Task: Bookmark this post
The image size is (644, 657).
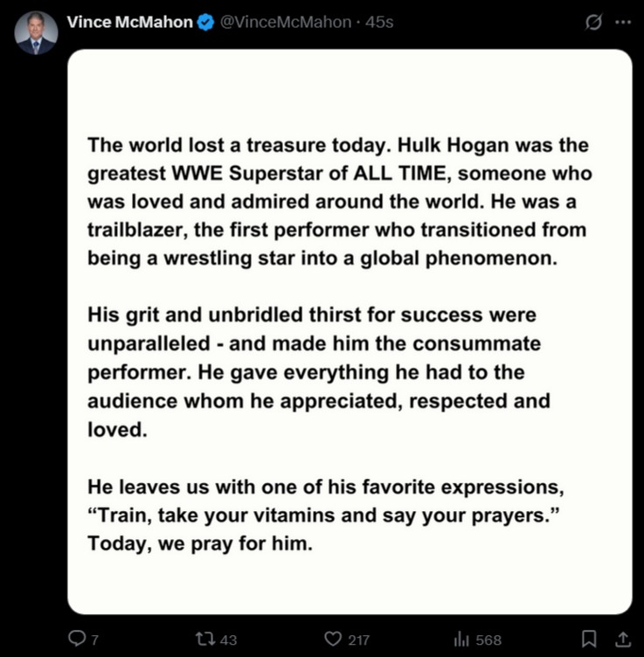Action: coord(589,639)
